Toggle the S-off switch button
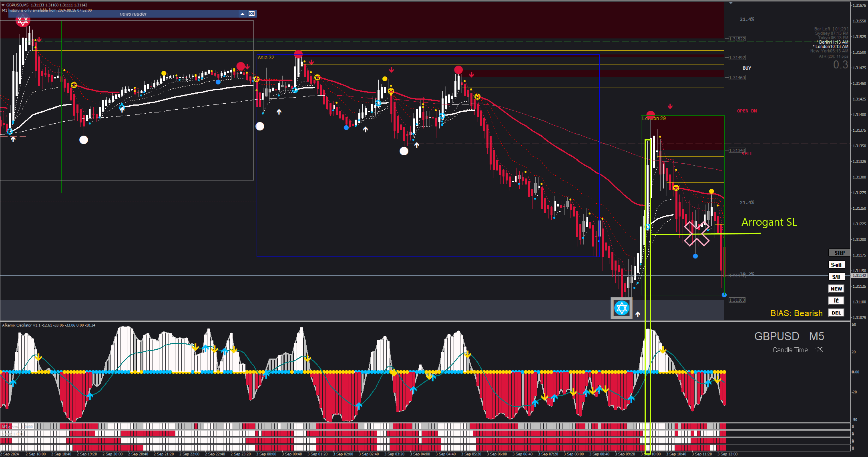The height and width of the screenshot is (457, 868). pos(836,265)
